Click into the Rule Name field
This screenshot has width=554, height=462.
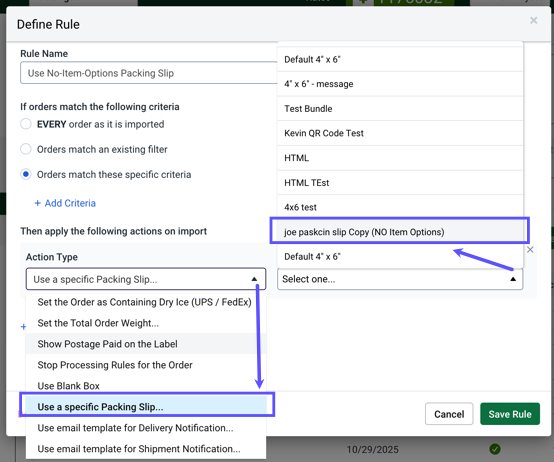148,73
